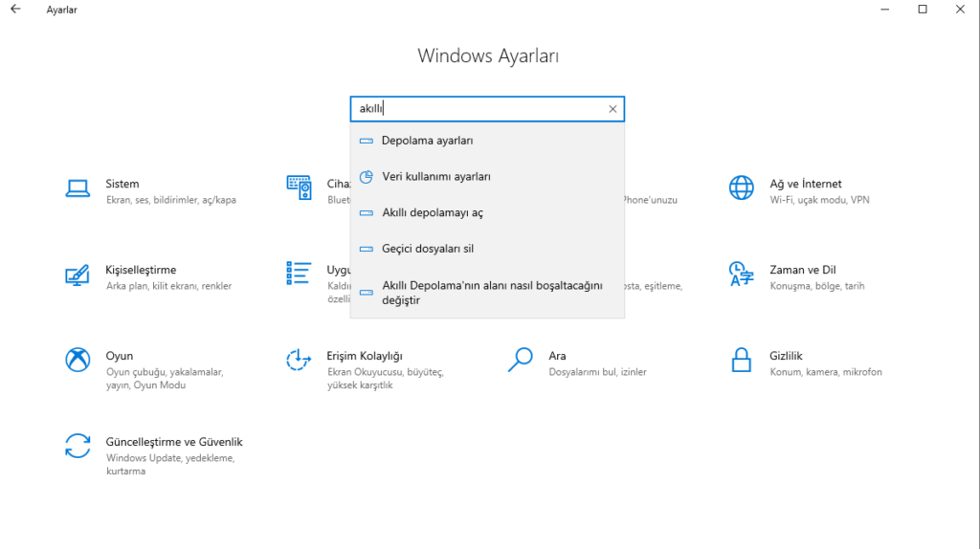Pick Akıllı Depolama'nın alanı nasıl boşaltacağını değiştir
Viewport: 980px width, 549px height.
pyautogui.click(x=487, y=293)
